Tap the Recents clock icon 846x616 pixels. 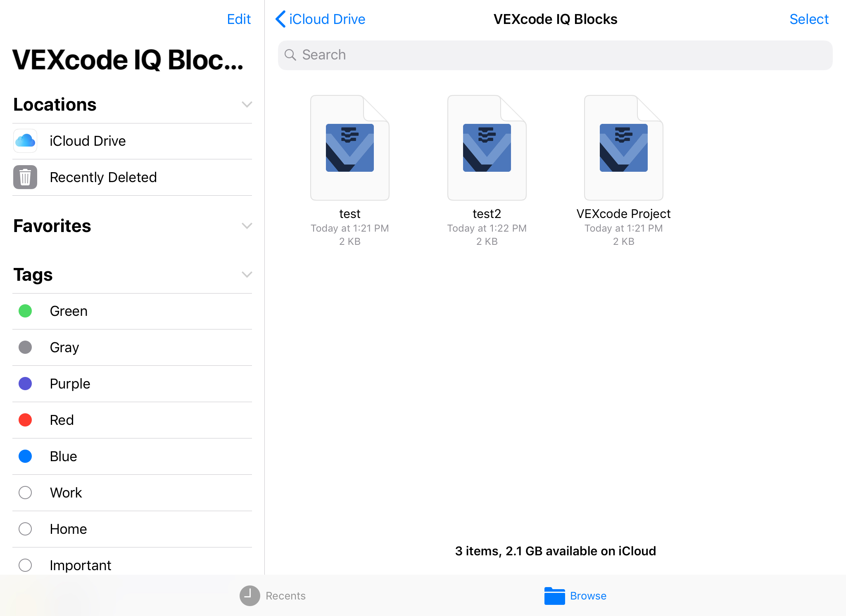click(250, 596)
